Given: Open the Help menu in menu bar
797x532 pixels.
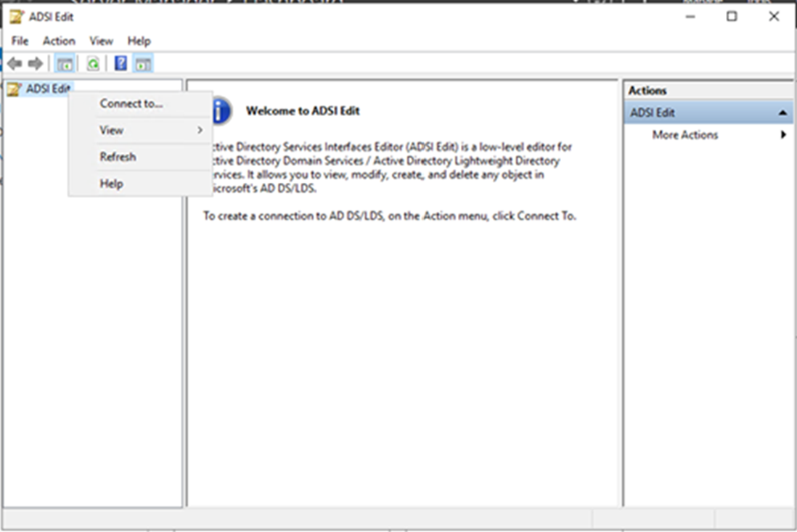Looking at the screenshot, I should [x=139, y=41].
